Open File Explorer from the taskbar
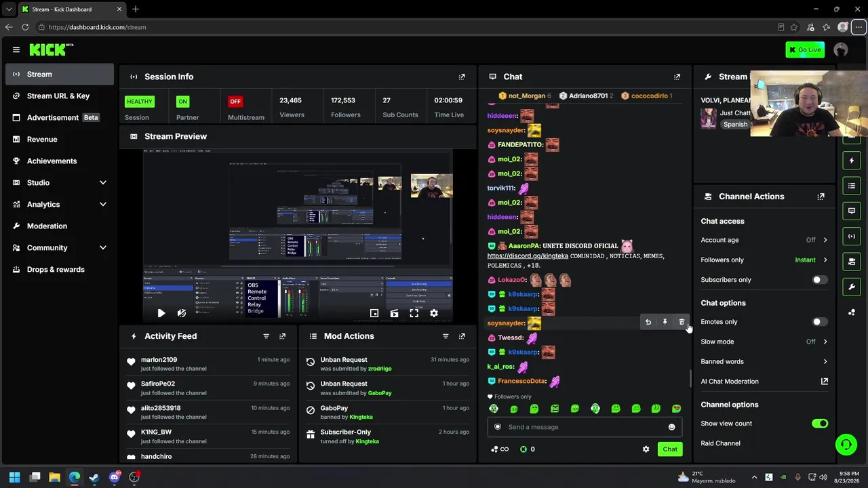This screenshot has height=488, width=868. (54, 477)
